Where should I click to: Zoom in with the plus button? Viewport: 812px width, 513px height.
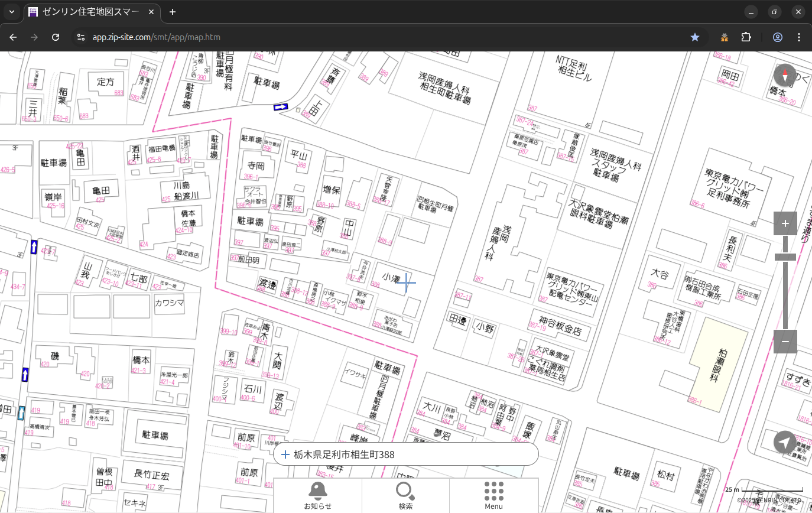pos(785,223)
